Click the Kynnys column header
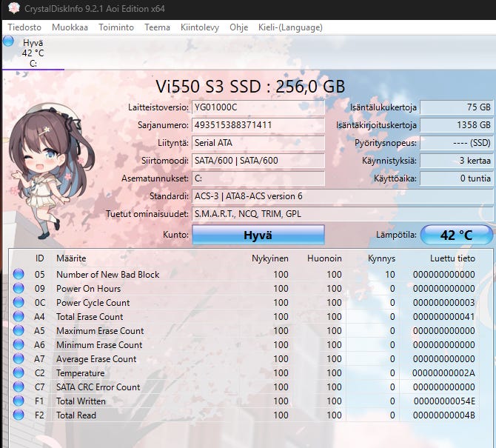This screenshot has width=496, height=448. (x=381, y=258)
